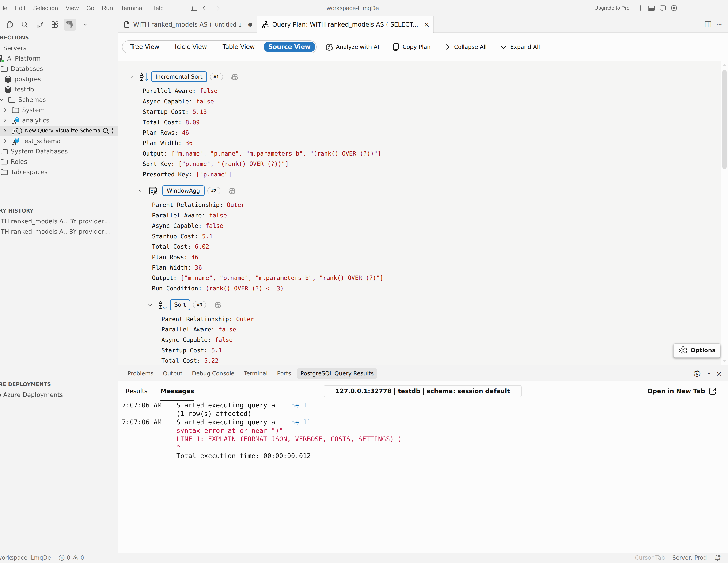The image size is (728, 563).
Task: Click Expand All button
Action: pyautogui.click(x=520, y=47)
